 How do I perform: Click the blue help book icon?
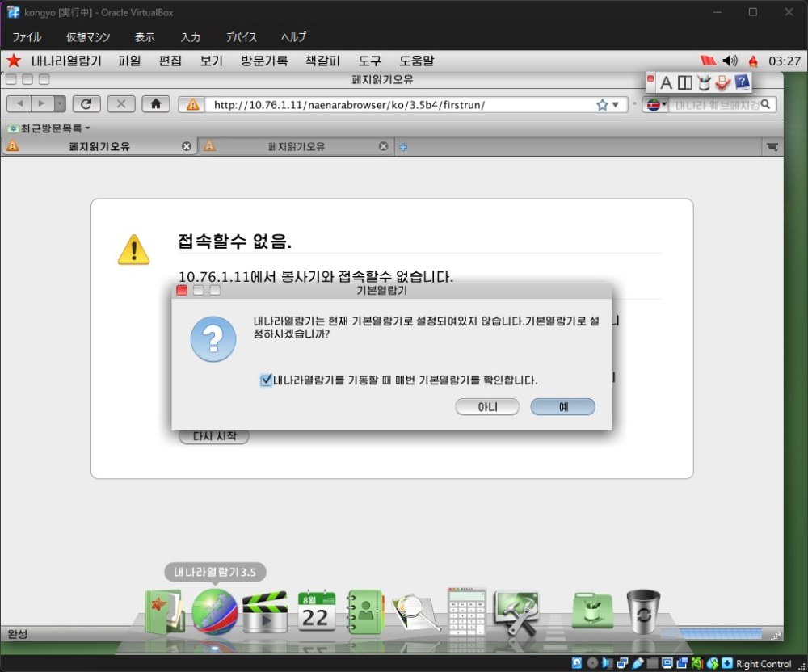tap(742, 82)
